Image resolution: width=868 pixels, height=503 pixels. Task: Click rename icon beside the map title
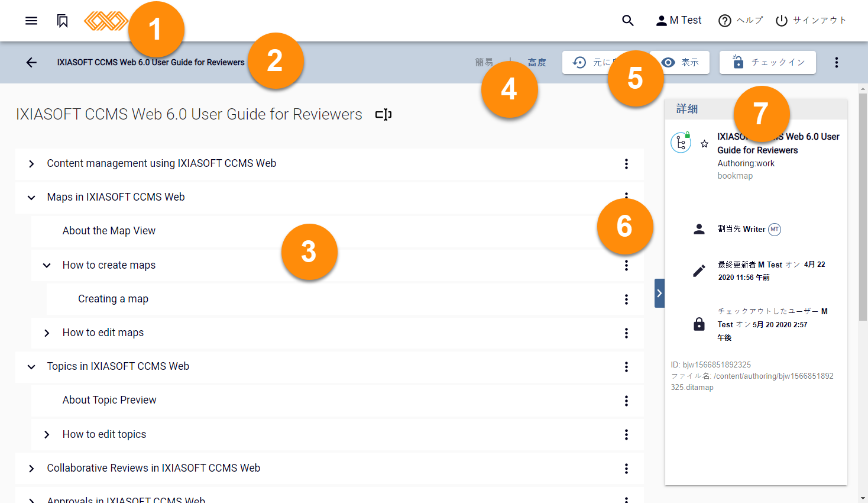pyautogui.click(x=384, y=114)
